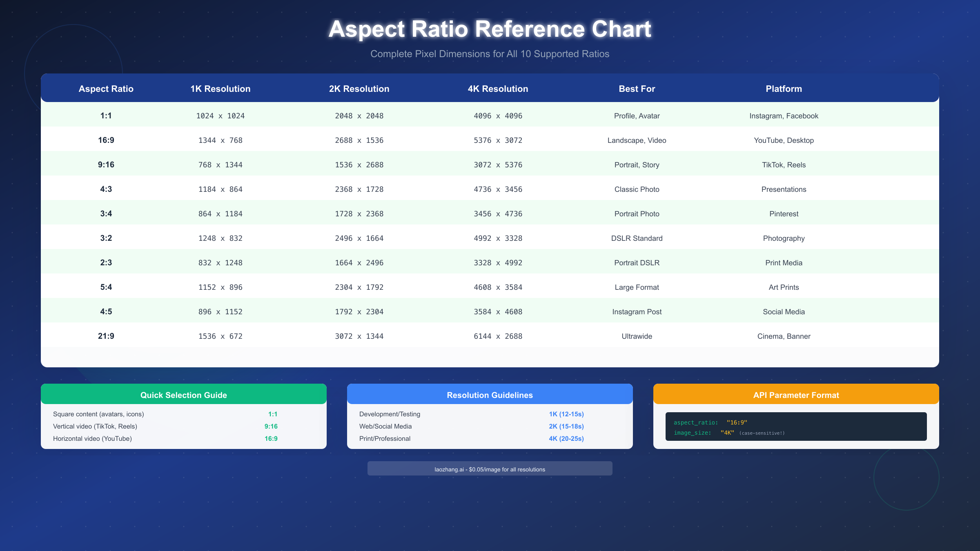Screen dimensions: 980x551
Task: Click the Best For column header
Action: point(636,88)
